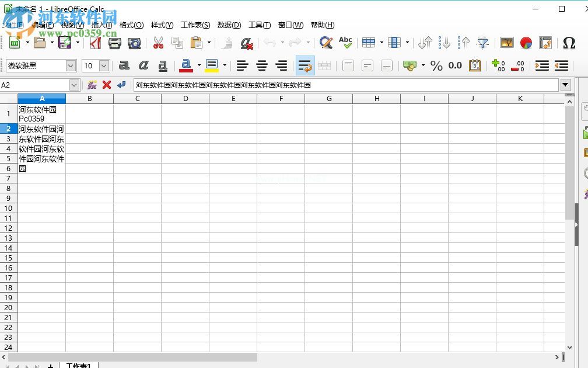
Task: Reject the formula entry with the red X
Action: (107, 85)
